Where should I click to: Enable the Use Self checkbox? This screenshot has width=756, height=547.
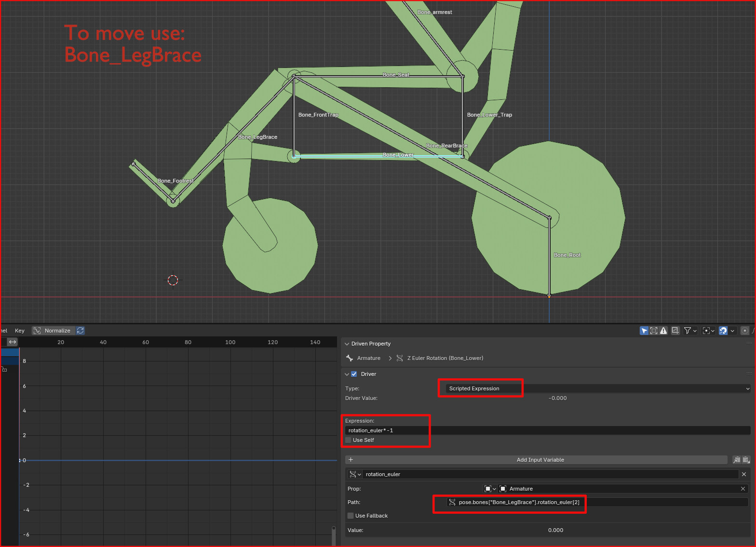[348, 440]
